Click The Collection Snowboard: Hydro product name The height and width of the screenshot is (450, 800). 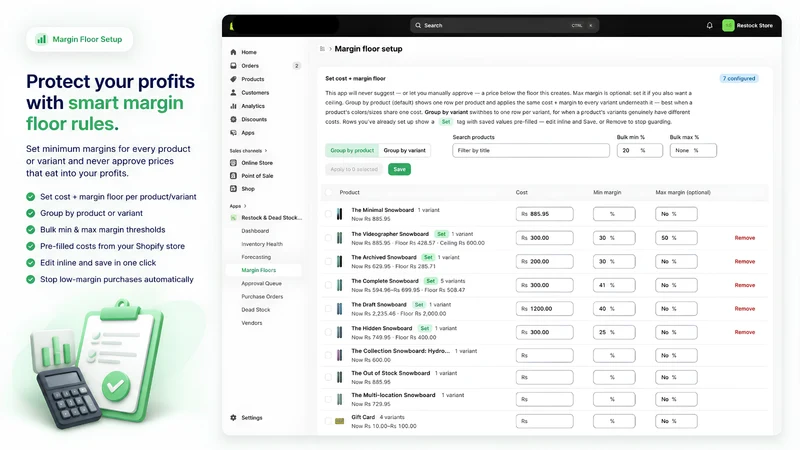click(x=401, y=351)
